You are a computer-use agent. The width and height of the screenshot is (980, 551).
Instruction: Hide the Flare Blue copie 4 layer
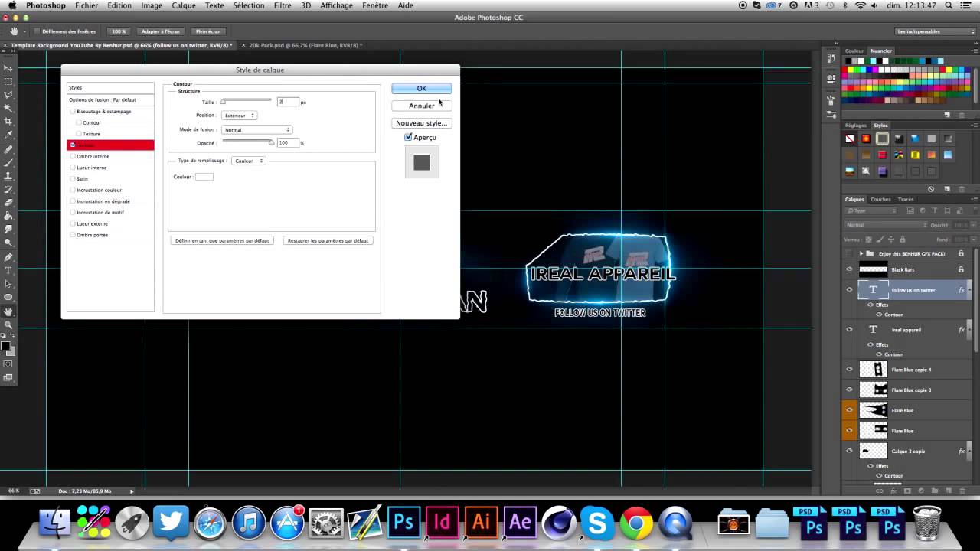point(849,370)
